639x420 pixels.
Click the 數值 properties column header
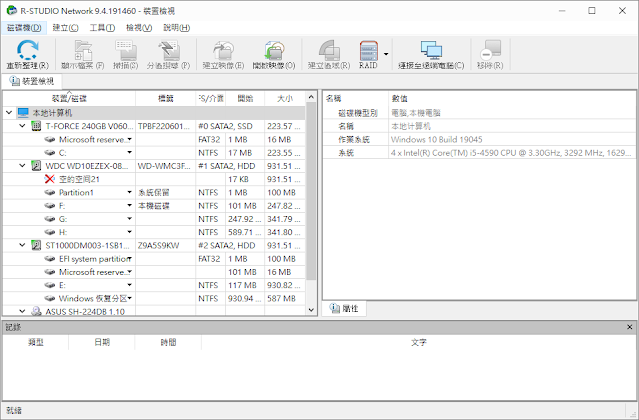512,98
